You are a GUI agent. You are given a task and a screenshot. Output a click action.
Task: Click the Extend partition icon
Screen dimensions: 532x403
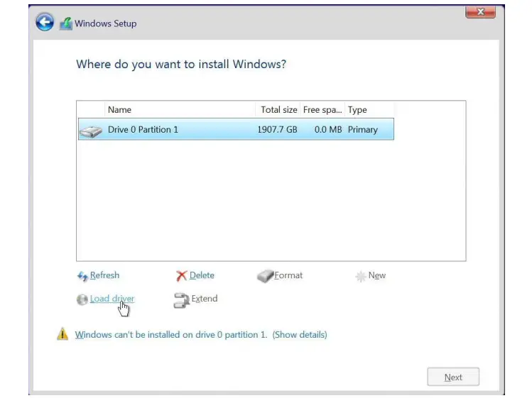(x=182, y=300)
